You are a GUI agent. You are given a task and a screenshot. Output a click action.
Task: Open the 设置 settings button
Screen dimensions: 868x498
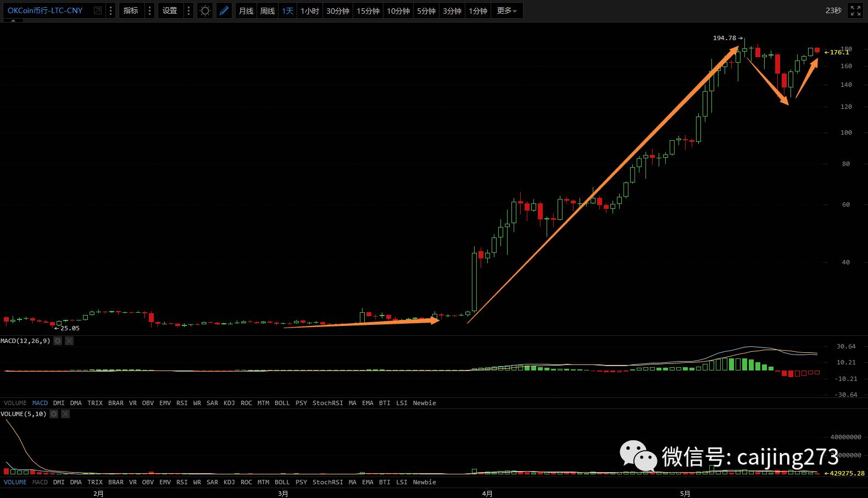170,11
